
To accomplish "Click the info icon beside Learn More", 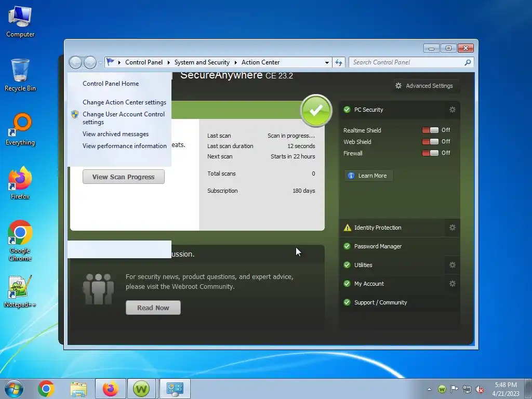I will [x=351, y=176].
